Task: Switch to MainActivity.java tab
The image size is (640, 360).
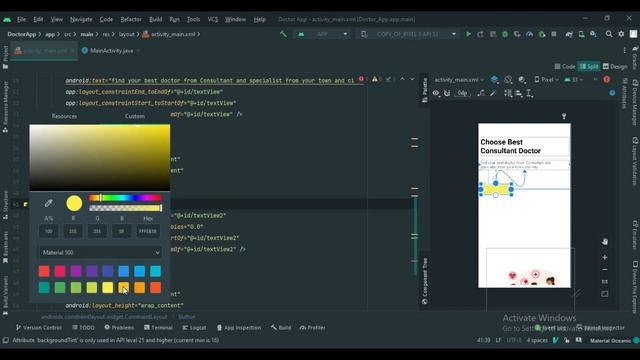Action: click(x=111, y=51)
